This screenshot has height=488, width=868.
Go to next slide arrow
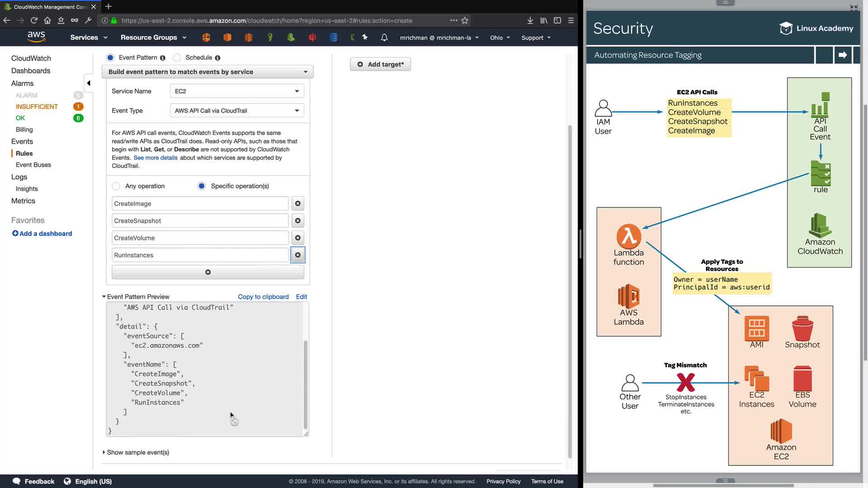[842, 55]
